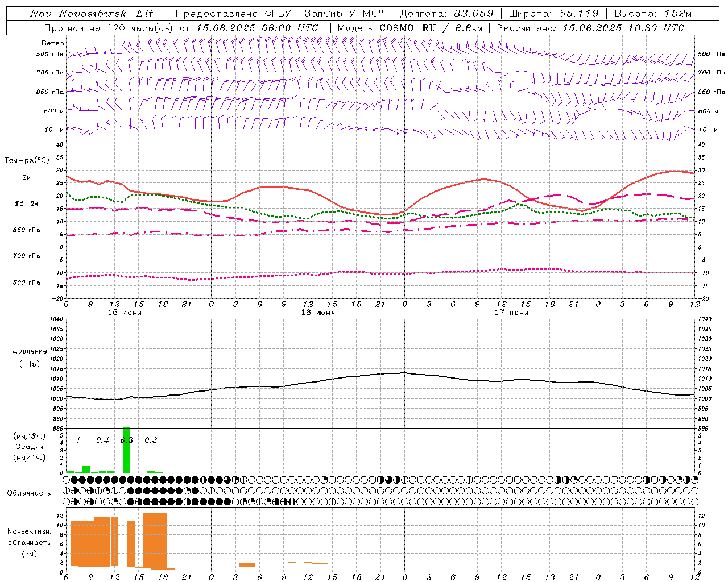Image resolution: width=728 pixels, height=582 pixels.
Task: Click the elevation value "182м"
Action: pyautogui.click(x=677, y=14)
